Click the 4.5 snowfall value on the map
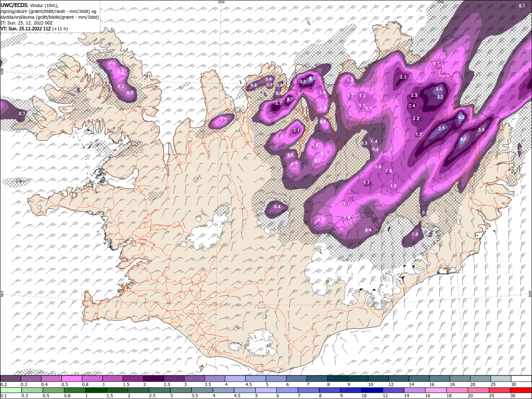Image resolution: width=532 pixels, height=399 pixels. [x=313, y=78]
